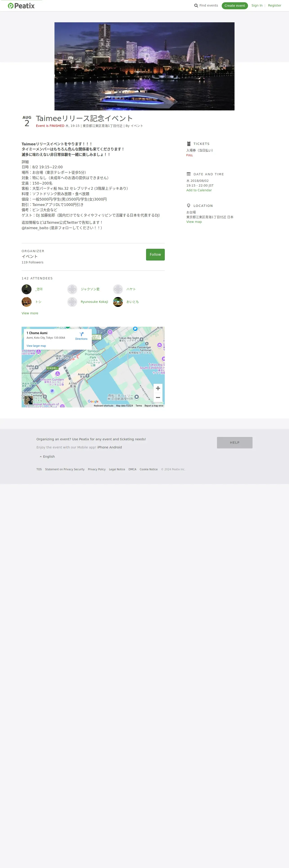Click Report a map error
Image resolution: width=289 pixels, height=868 pixels.
154,406
